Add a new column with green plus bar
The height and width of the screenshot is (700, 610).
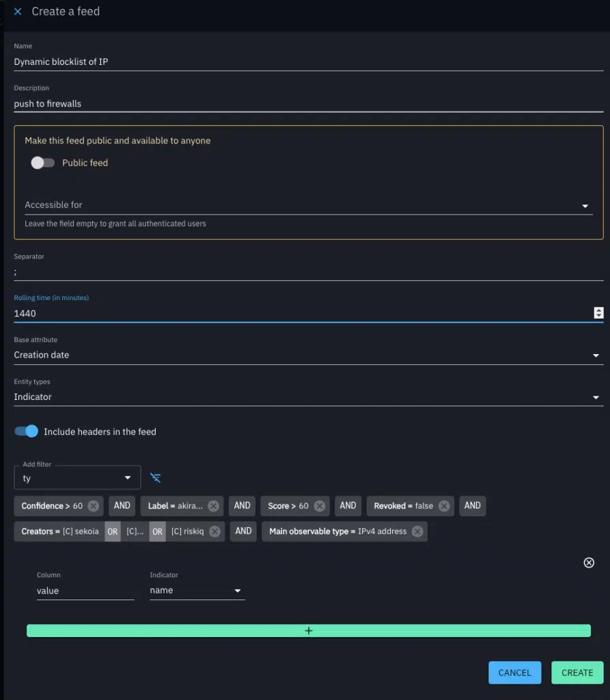[308, 631]
